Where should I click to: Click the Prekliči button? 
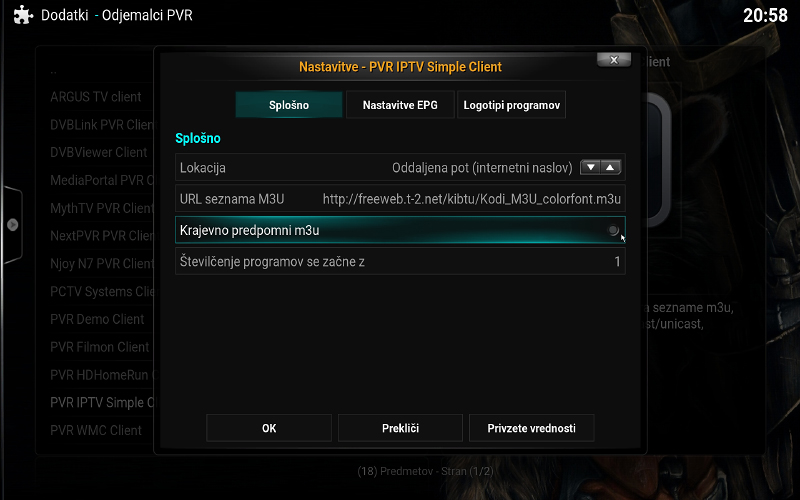tap(401, 428)
